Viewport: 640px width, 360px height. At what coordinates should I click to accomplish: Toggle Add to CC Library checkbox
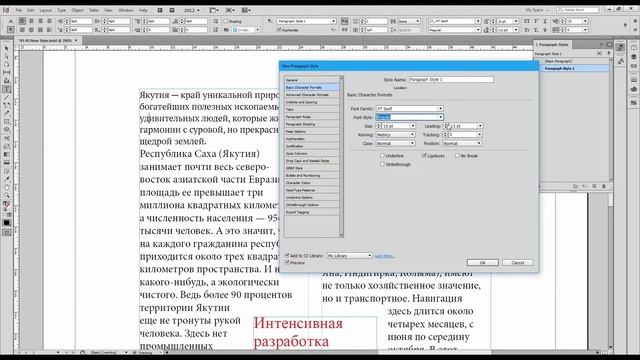point(287,255)
